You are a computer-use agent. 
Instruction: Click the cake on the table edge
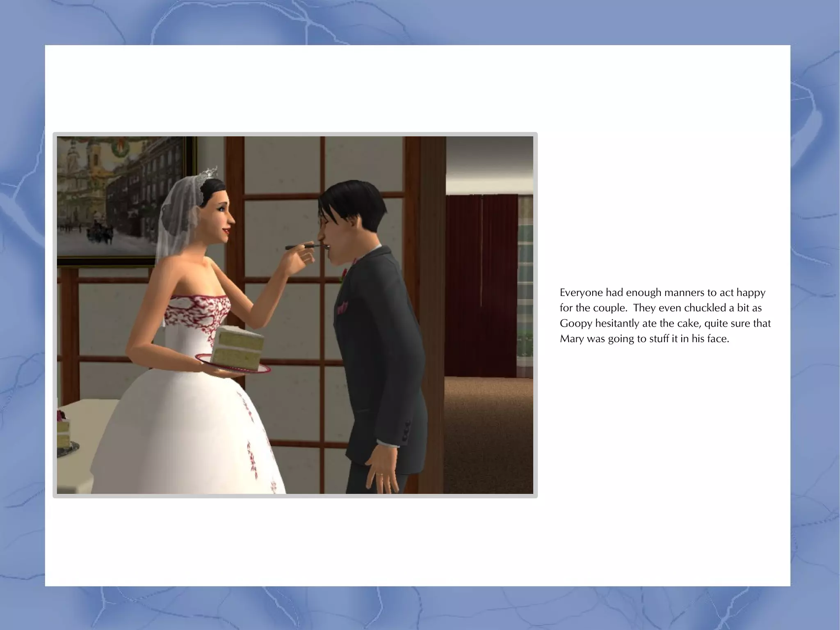[64, 433]
